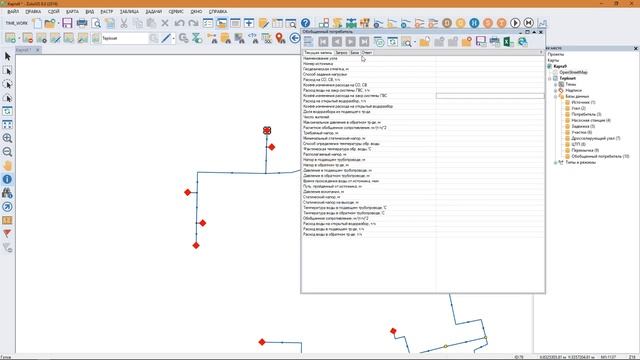This screenshot has width=640, height=360.
Task: Click the redo arrow icon
Action: [x=193, y=23]
